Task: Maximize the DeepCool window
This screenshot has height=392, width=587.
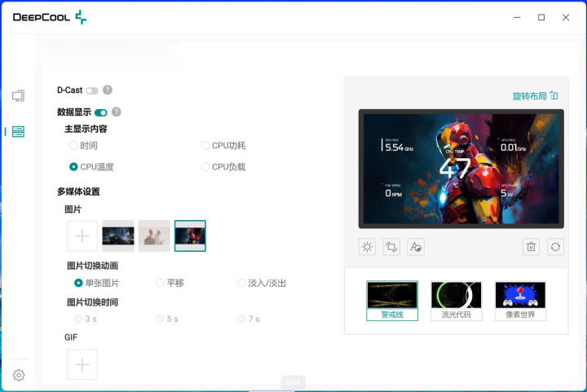Action: [x=541, y=17]
